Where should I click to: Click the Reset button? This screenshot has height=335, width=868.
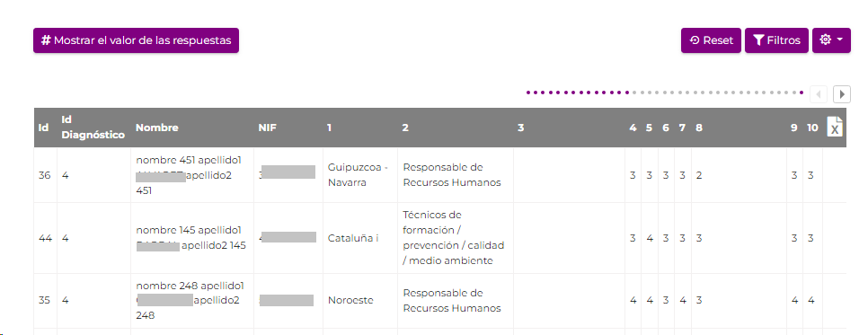711,40
